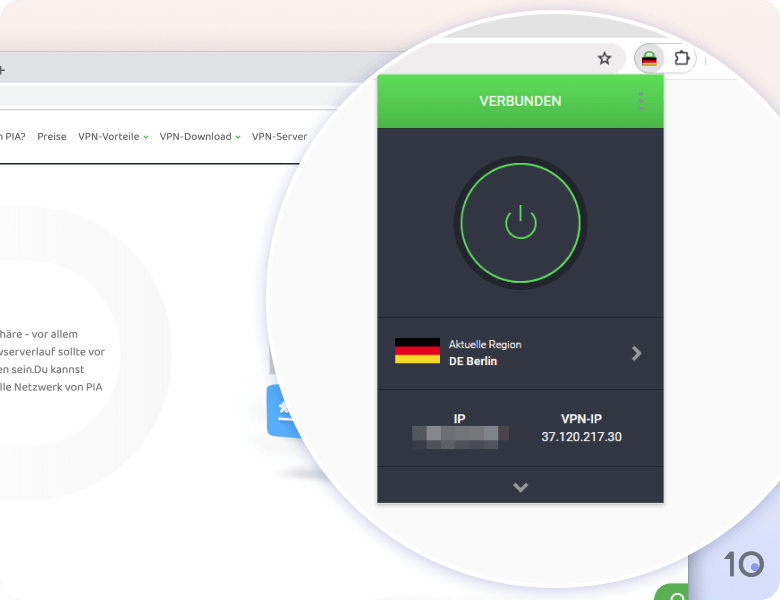Open the Preise menu item
Image resolution: width=780 pixels, height=600 pixels.
(x=52, y=136)
